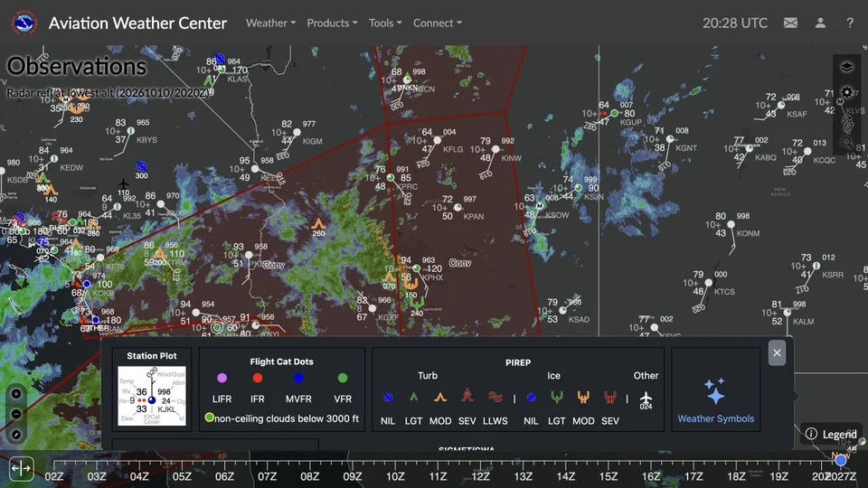
Task: Click the compass reset button below zoom controls
Action: [x=16, y=435]
